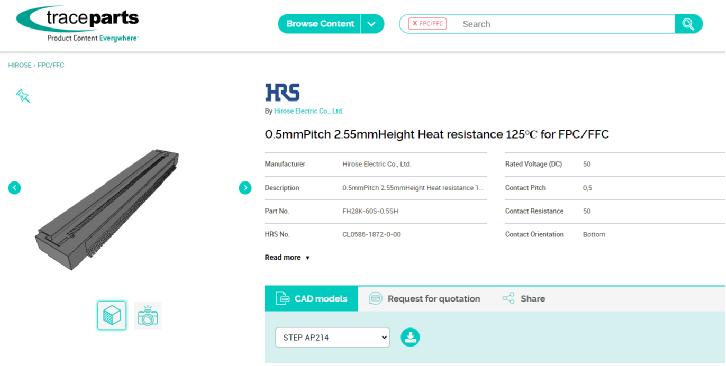The width and height of the screenshot is (726, 366).
Task: Click the Contact Pitch value 0,5
Action: click(587, 188)
